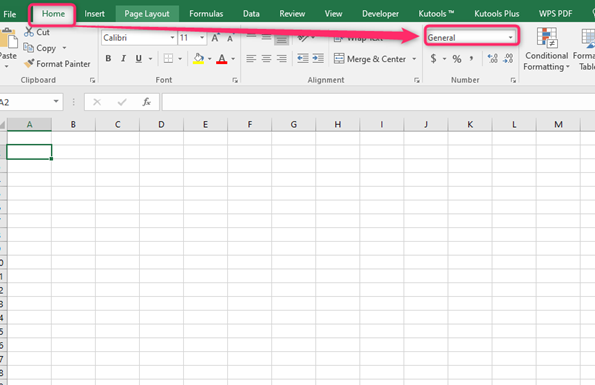The image size is (595, 385).
Task: Expand the Underline style arrow
Action: [150, 59]
